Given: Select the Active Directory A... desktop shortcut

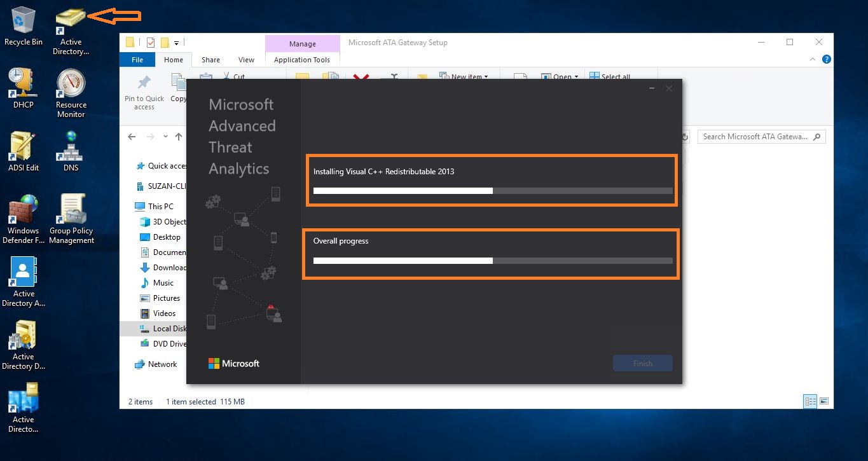Looking at the screenshot, I should (24, 282).
